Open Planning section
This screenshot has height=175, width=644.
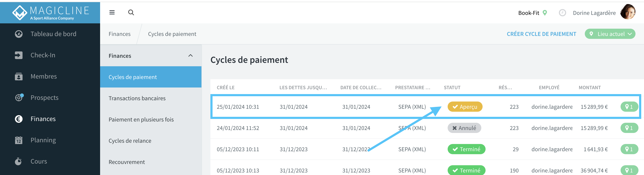[43, 140]
